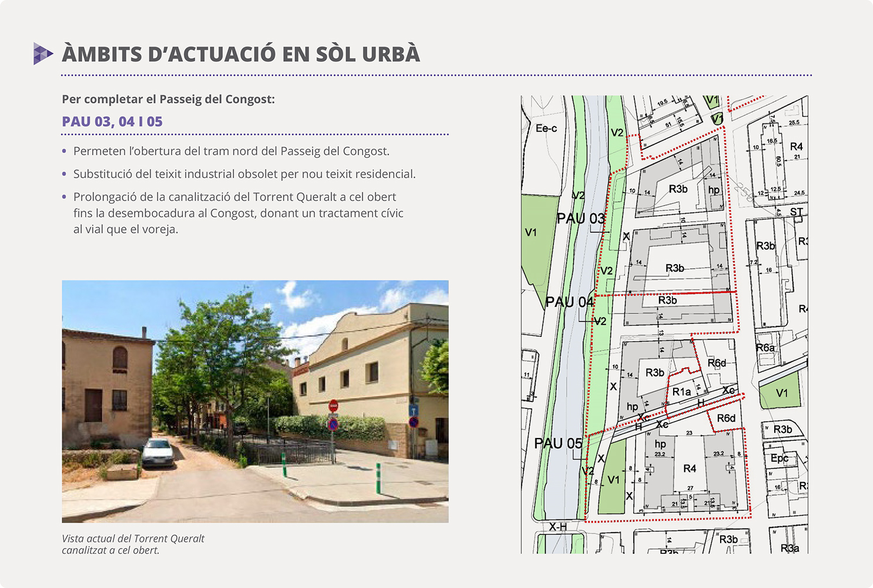Click the title "Àmbits d'actuació en sòl urbà"
873x588 pixels.
[x=241, y=54]
